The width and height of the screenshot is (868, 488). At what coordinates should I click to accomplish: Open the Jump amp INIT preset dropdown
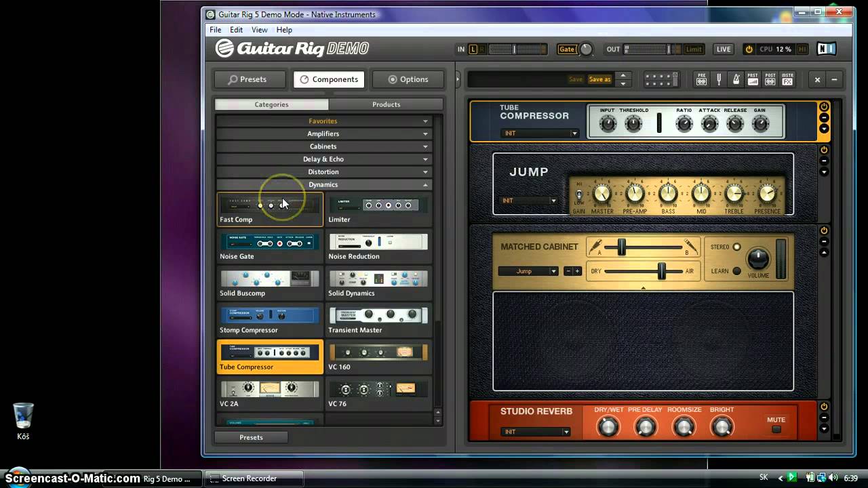[529, 201]
